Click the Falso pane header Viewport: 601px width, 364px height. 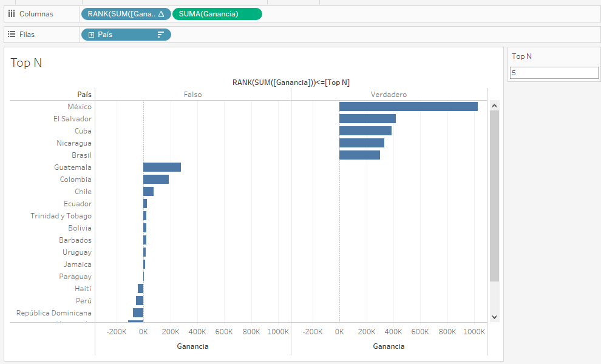click(x=192, y=94)
